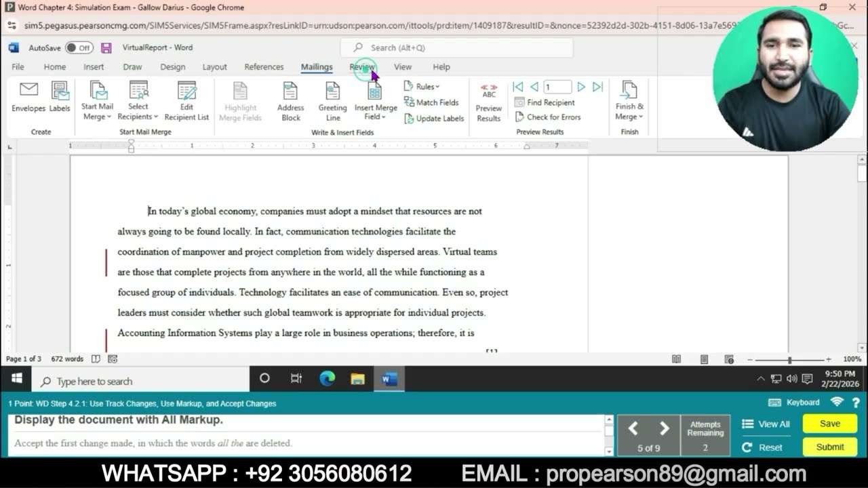868x488 pixels.
Task: Click the yellow Submit button
Action: (x=830, y=447)
